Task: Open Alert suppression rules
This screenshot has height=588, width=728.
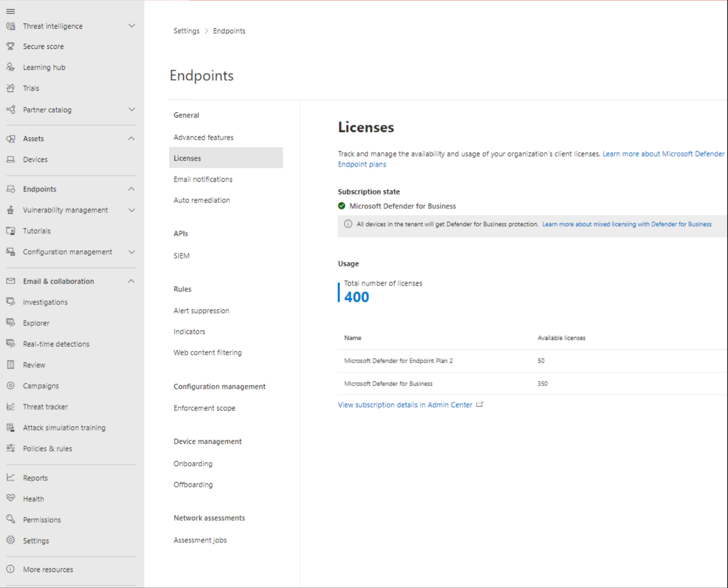Action: coord(201,311)
